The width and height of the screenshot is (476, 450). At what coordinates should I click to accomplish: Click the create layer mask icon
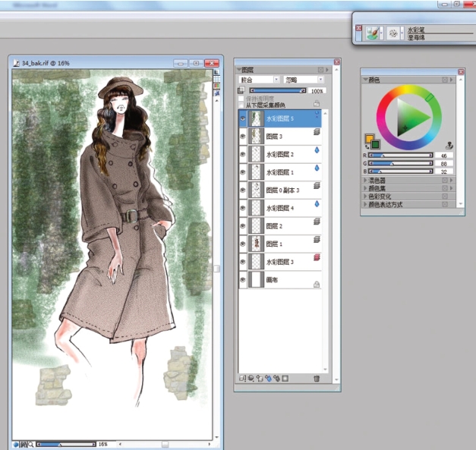[285, 378]
